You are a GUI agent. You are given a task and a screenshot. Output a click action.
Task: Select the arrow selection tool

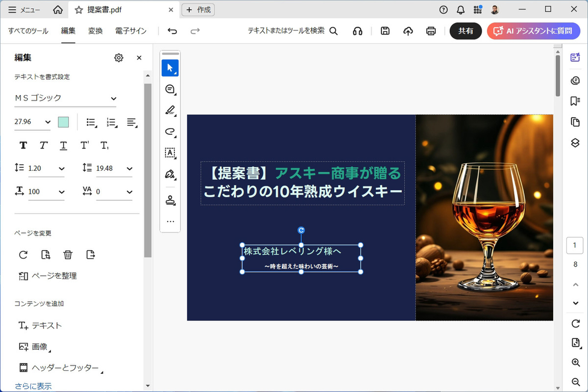pos(170,68)
